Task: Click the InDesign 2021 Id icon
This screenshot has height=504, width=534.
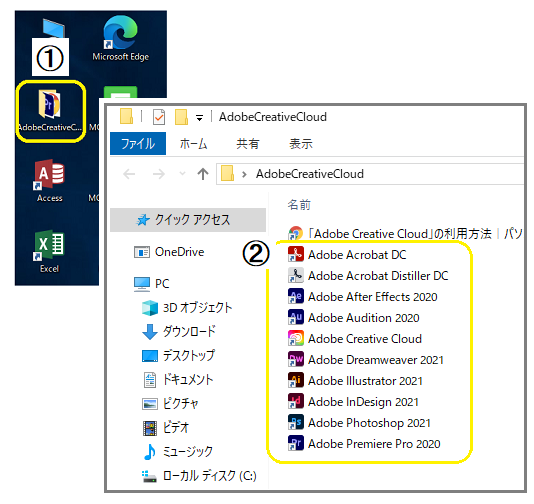Action: [296, 401]
